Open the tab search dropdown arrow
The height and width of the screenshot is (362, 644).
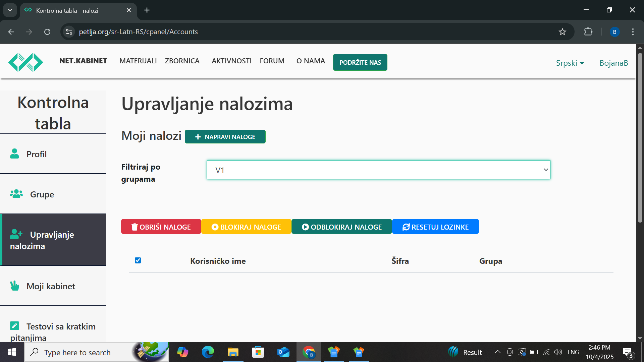[x=10, y=10]
